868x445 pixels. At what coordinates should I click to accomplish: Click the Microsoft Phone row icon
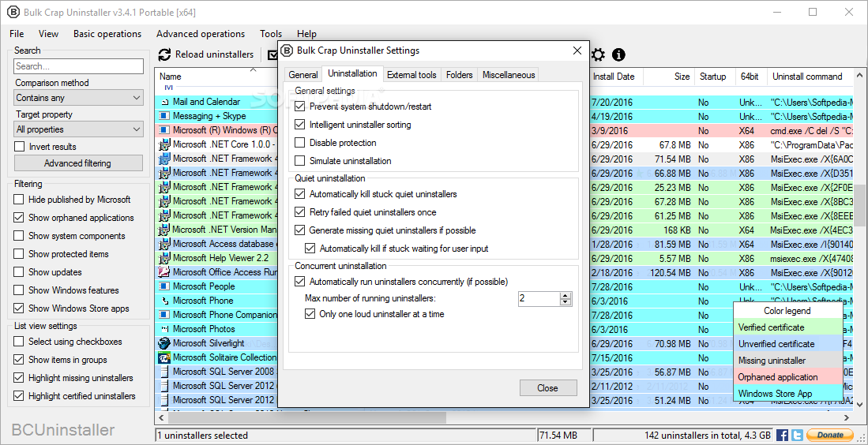click(x=164, y=301)
